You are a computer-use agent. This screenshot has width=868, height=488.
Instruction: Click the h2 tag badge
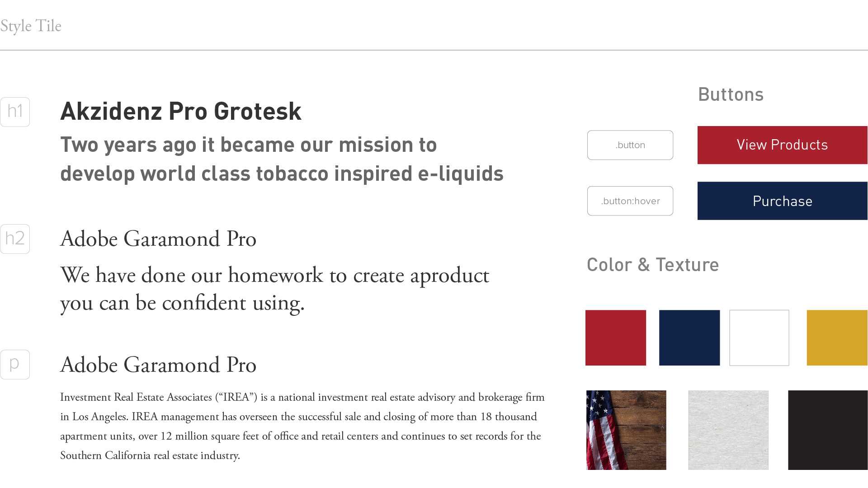(x=15, y=239)
